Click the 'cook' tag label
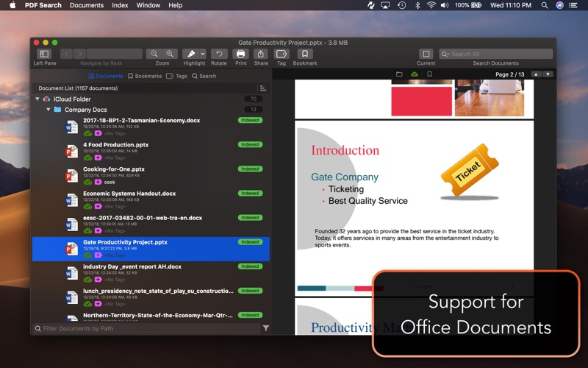Screen dimensions: 588x368 tap(110, 182)
